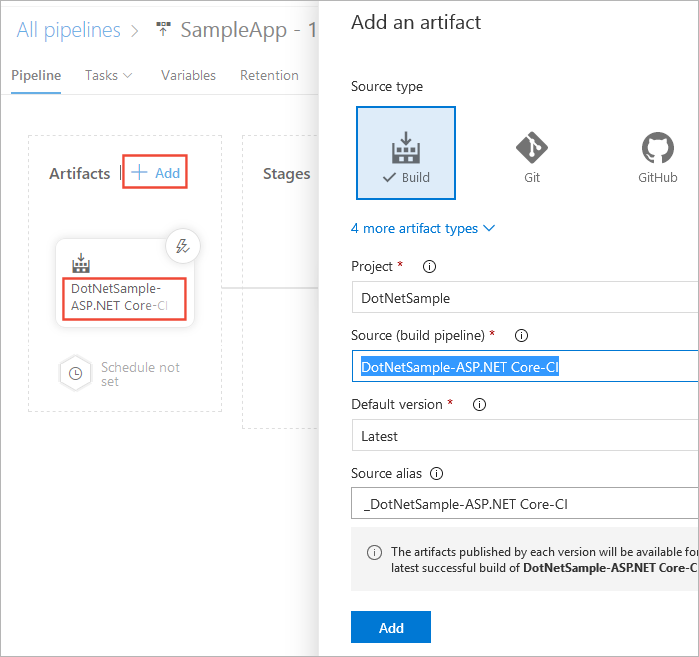Click the info icon in the artifacts note
699x657 pixels.
tap(374, 552)
